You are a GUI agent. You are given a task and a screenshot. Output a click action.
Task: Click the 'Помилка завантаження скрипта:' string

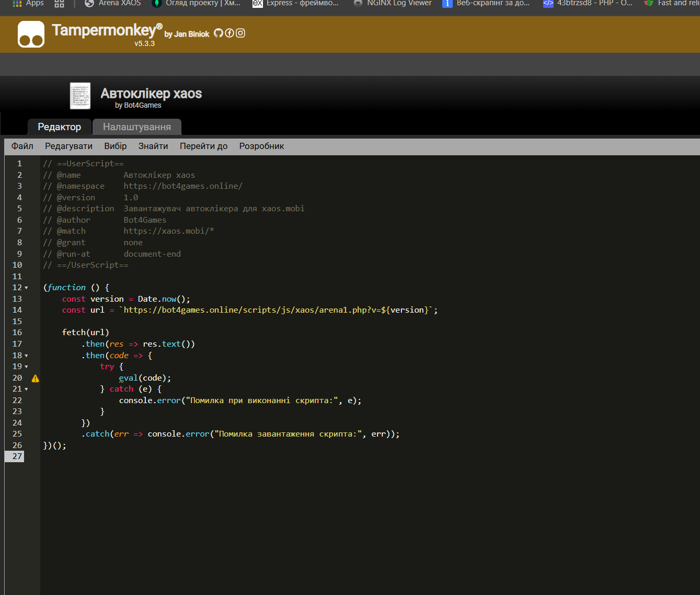coord(288,434)
